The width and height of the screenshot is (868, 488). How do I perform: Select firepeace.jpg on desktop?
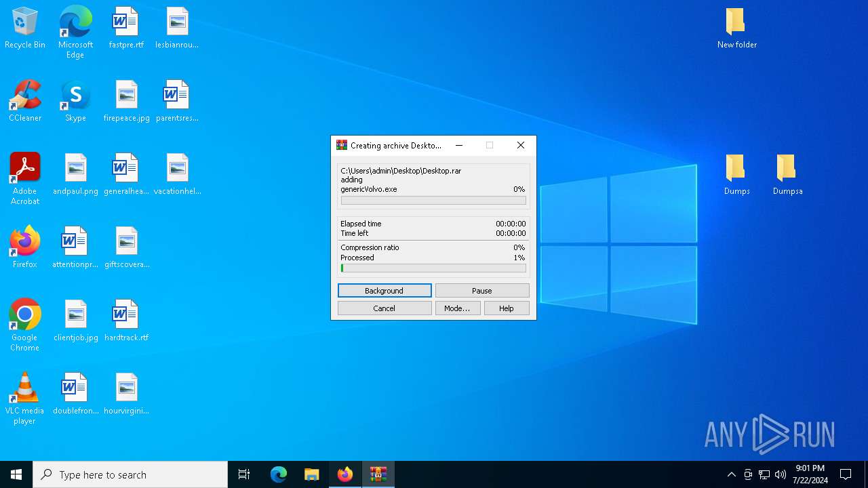[126, 102]
